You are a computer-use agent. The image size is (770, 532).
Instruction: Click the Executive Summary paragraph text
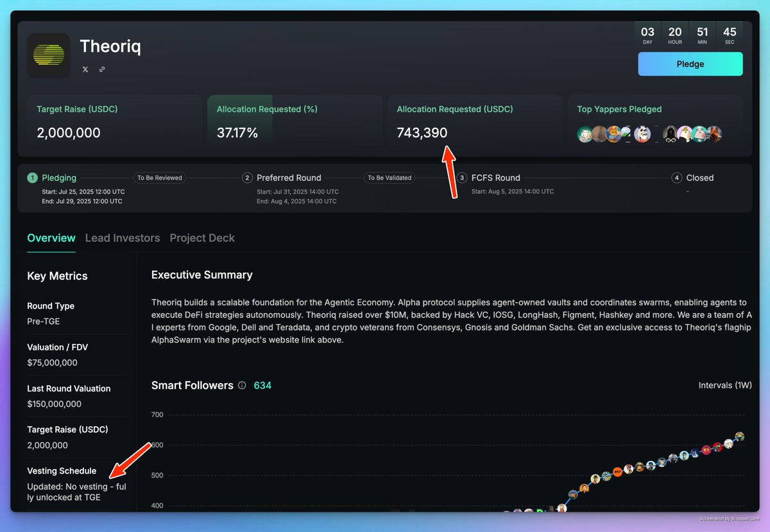click(x=451, y=321)
